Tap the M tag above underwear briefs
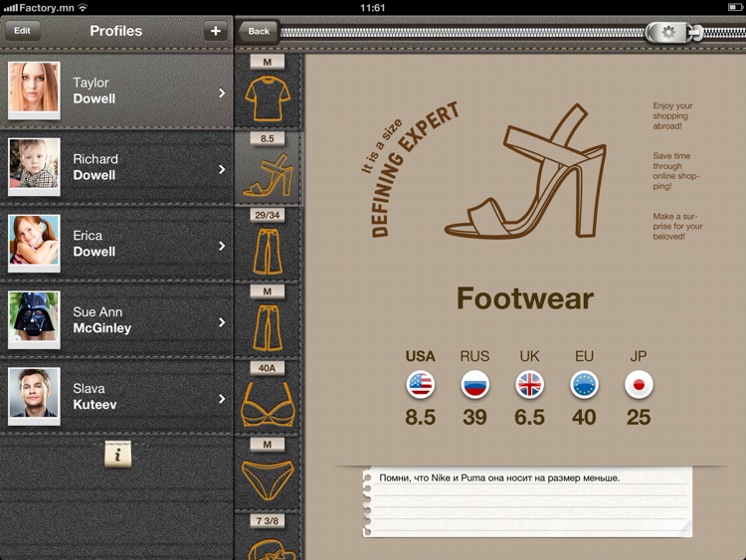Screen dimensions: 746x560 tap(268, 445)
